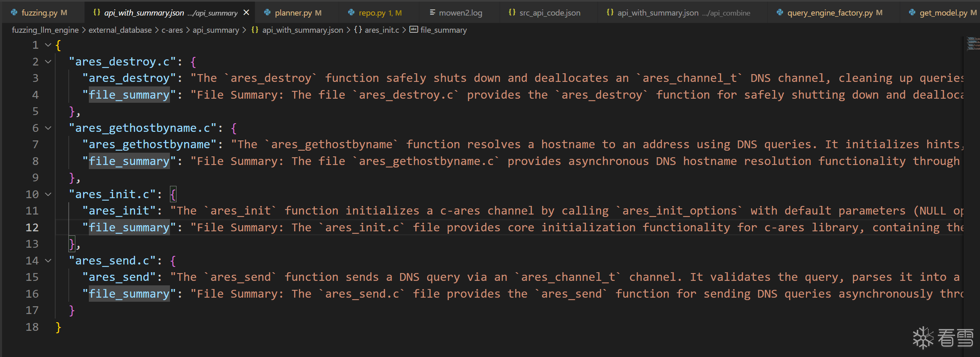Click the minimap preview in the editor

tap(973, 43)
